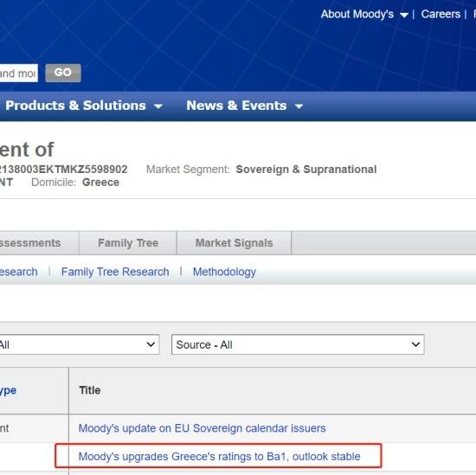
Task: Click the GO search button
Action: [x=63, y=73]
